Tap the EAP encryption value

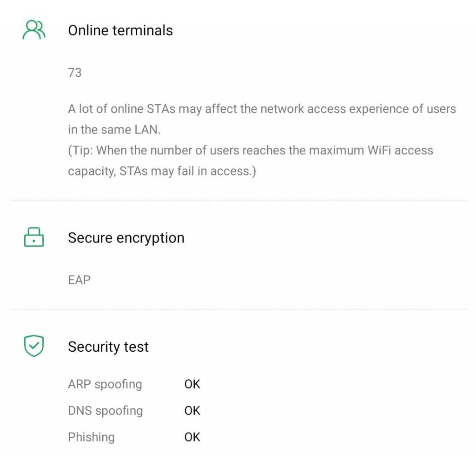(x=79, y=280)
